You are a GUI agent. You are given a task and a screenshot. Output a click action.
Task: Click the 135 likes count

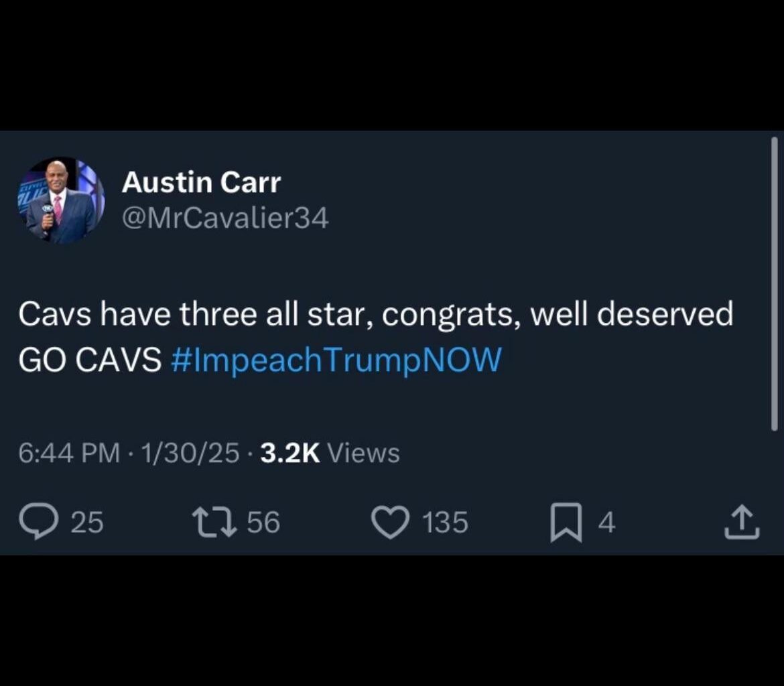point(445,522)
